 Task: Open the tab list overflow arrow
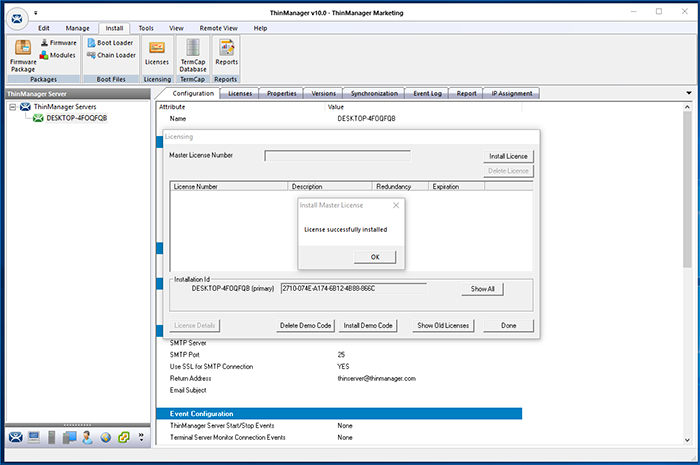point(688,93)
